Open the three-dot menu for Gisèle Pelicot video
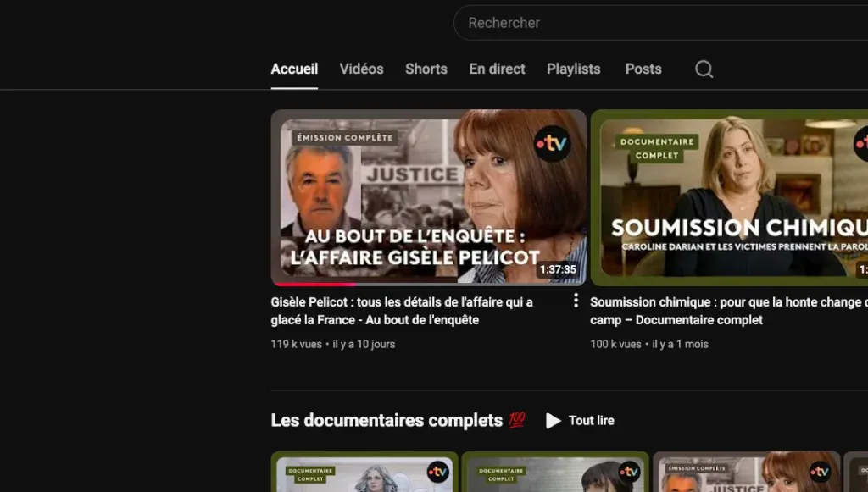Viewport: 868px width, 492px height. (x=576, y=300)
